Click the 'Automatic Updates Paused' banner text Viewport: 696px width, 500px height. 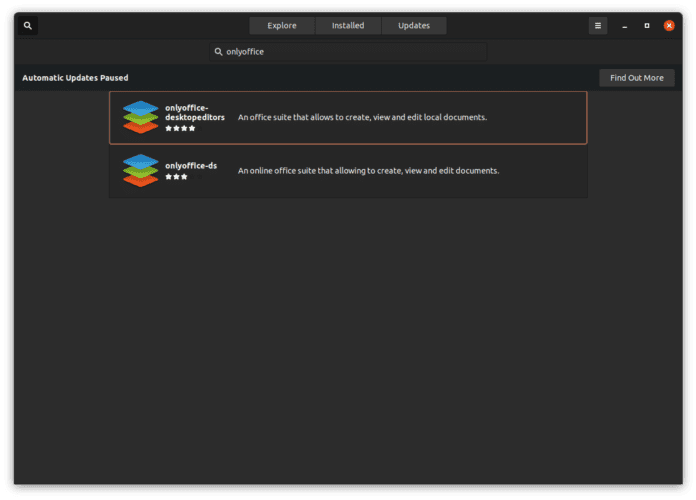(x=75, y=78)
